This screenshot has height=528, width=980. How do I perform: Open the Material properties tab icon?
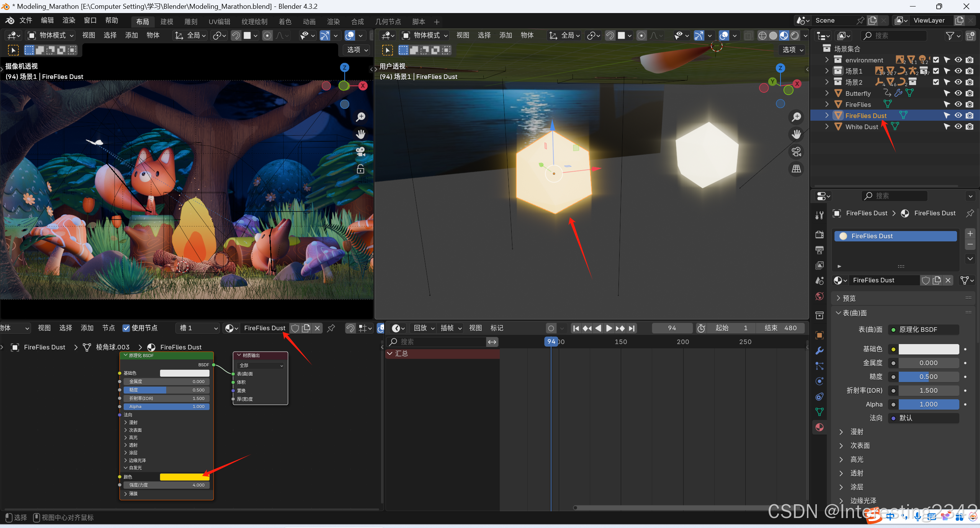click(820, 427)
